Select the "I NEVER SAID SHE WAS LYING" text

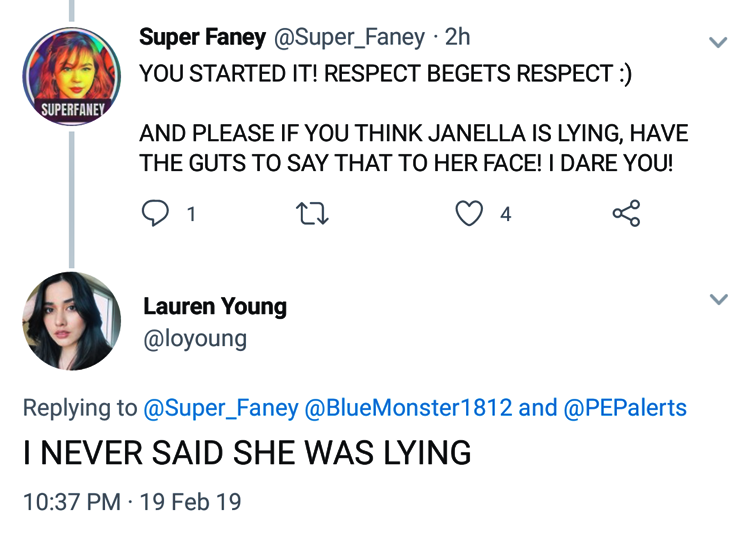(247, 453)
